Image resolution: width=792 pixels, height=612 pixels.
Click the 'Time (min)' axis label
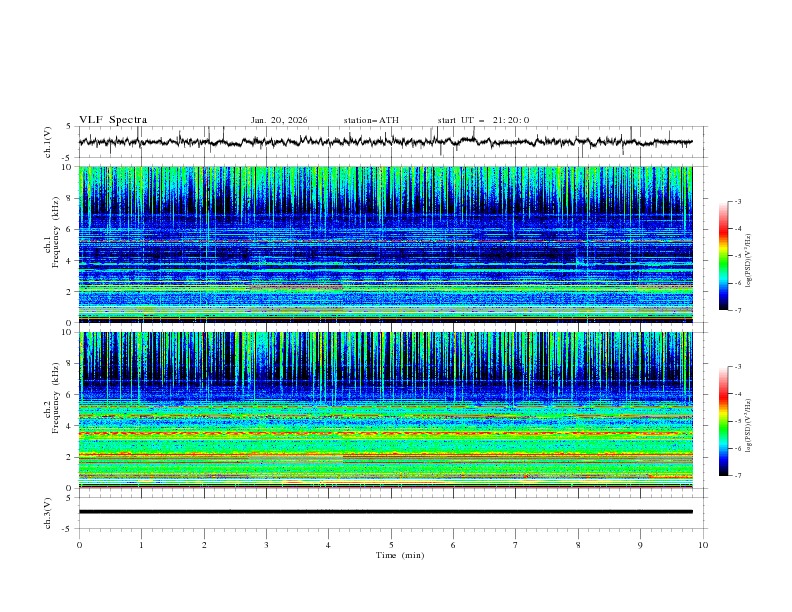click(x=400, y=555)
